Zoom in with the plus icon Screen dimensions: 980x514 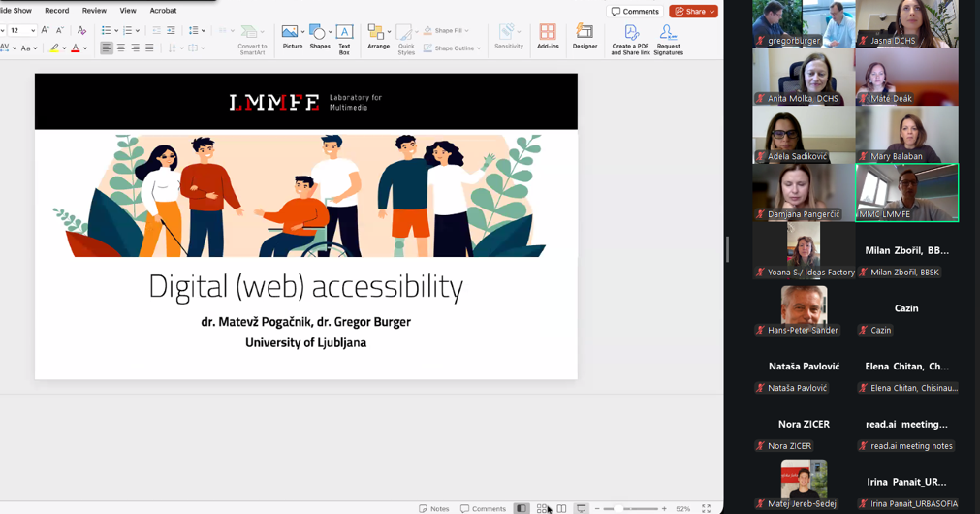tap(664, 509)
